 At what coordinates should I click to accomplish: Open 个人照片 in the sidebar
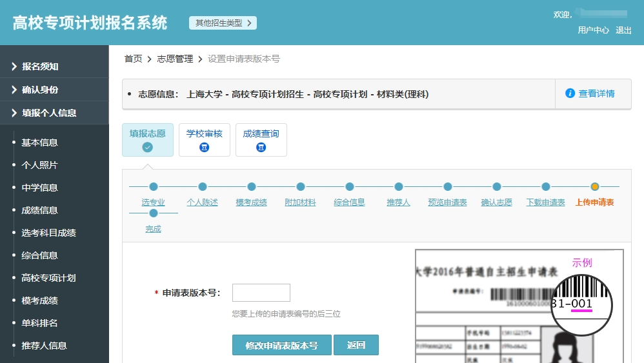tap(39, 165)
